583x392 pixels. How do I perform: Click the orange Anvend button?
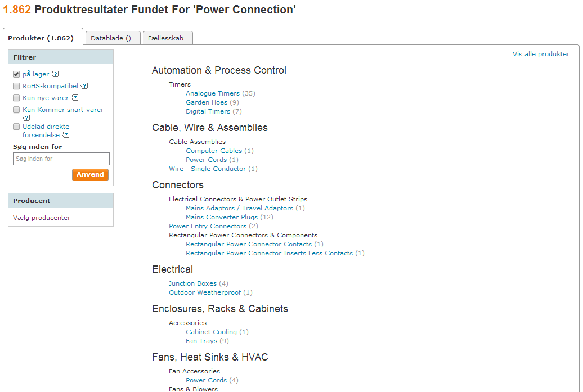(91, 175)
